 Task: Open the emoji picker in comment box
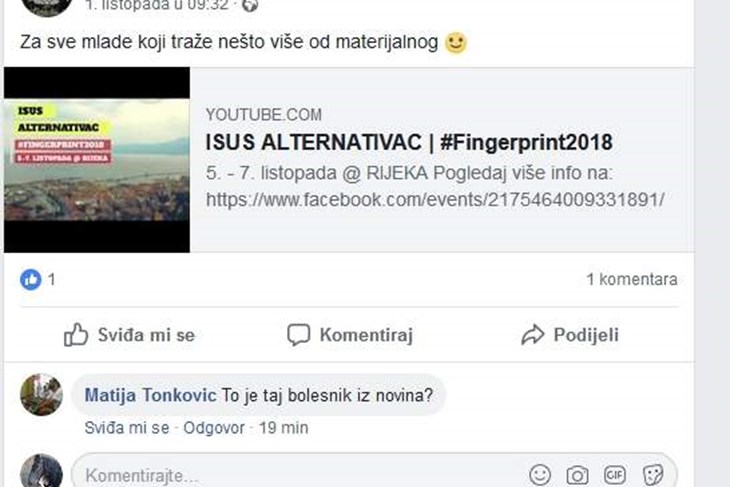click(540, 475)
